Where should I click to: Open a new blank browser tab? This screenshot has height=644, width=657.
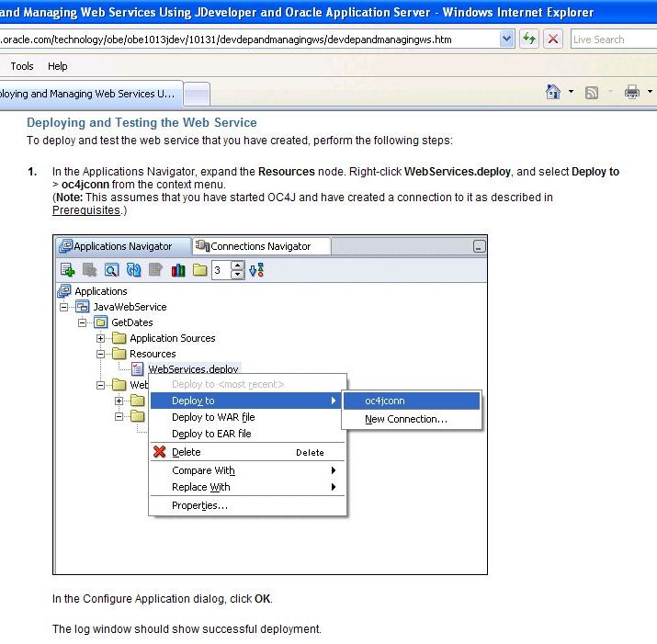click(x=197, y=94)
